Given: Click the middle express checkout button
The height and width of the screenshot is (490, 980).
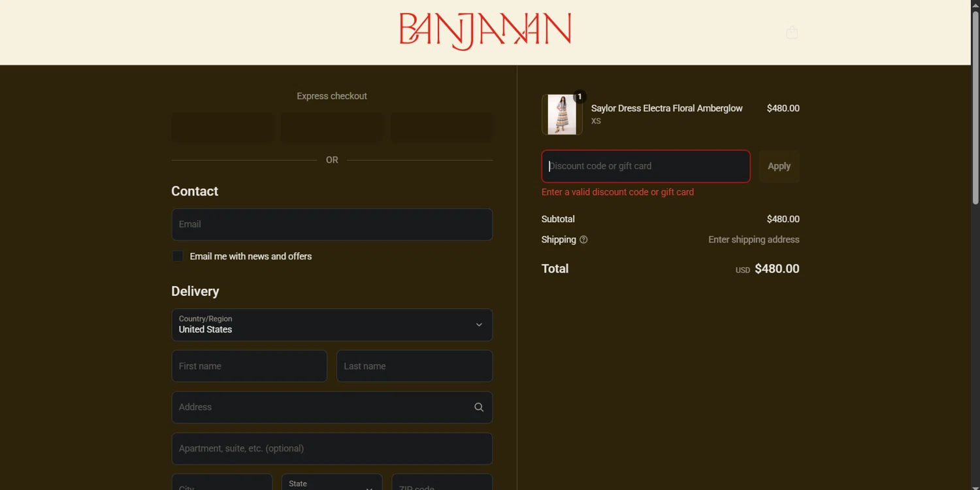Looking at the screenshot, I should point(332,127).
